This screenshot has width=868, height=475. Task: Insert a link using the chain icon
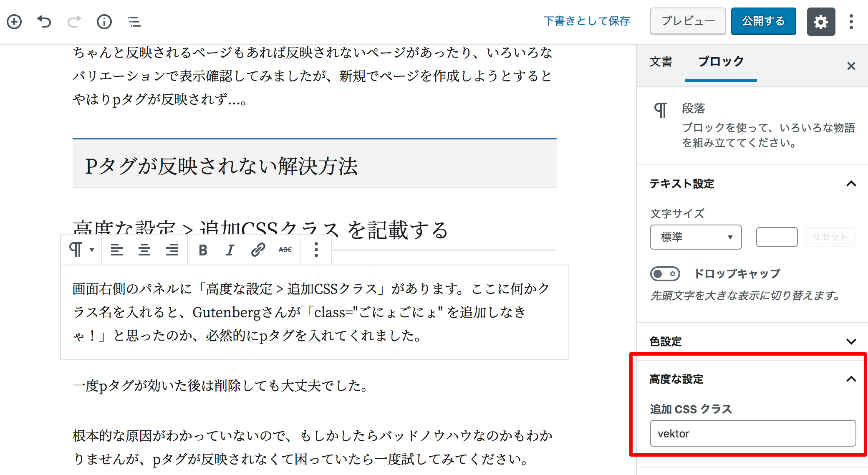[x=257, y=249]
